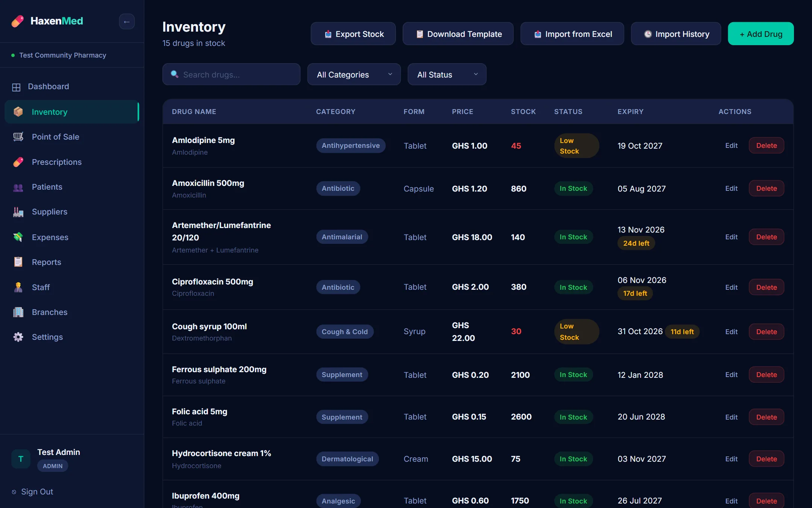812x508 pixels.
Task: Focus the Search drugs field
Action: click(x=231, y=75)
